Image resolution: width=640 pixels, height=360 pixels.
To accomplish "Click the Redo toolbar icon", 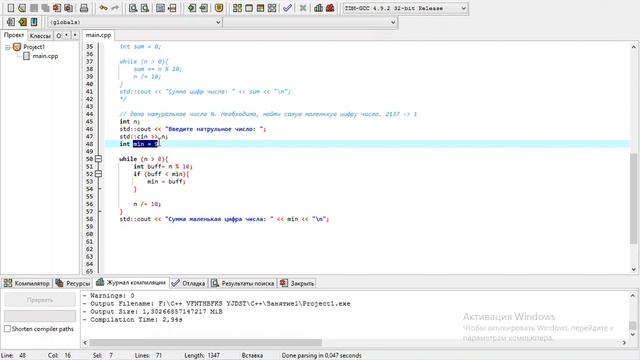I will 115,8.
